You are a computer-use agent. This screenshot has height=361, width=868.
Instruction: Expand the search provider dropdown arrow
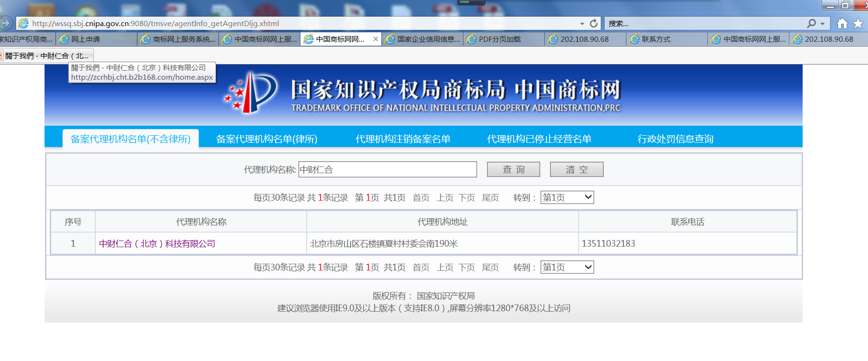[823, 24]
